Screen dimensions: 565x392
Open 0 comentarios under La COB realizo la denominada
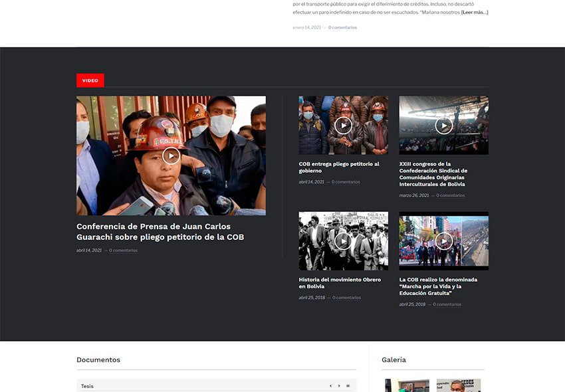[447, 304]
